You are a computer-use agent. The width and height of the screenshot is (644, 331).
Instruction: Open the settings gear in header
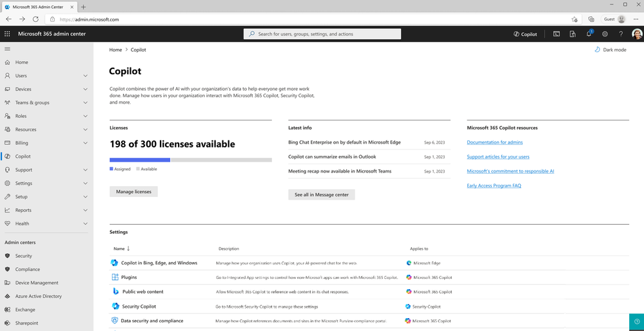[x=605, y=34]
